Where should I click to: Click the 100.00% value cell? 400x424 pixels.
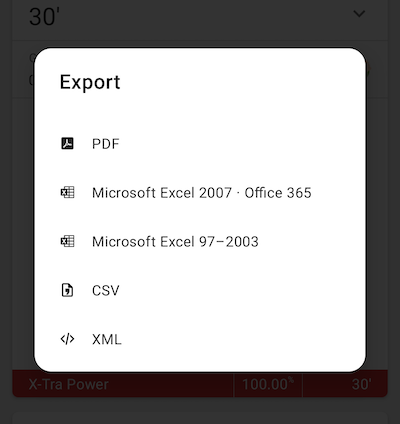click(x=268, y=384)
